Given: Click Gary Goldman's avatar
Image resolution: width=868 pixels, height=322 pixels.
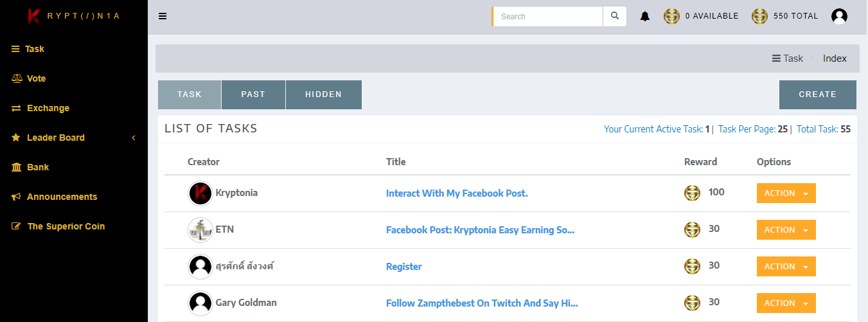Looking at the screenshot, I should click(x=200, y=303).
